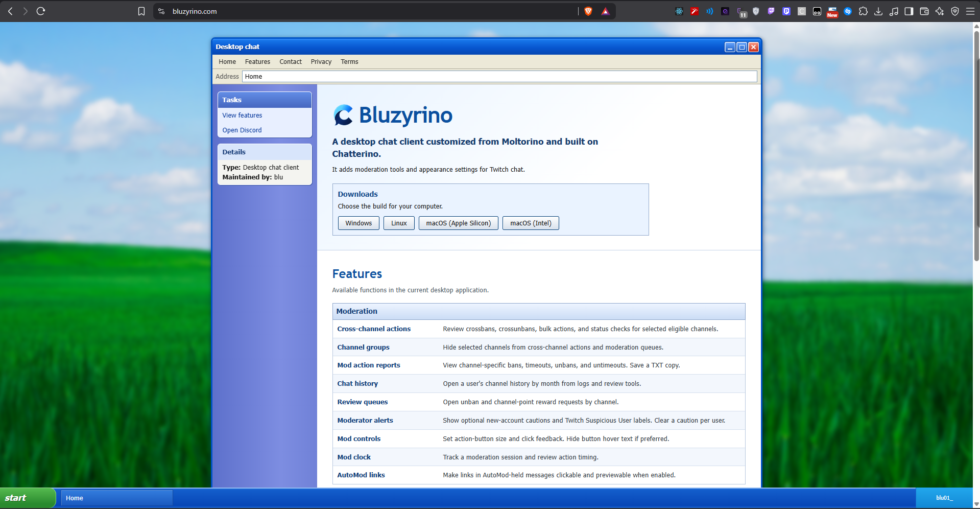Click the Moderation table header
This screenshot has height=509, width=980.
coord(539,311)
